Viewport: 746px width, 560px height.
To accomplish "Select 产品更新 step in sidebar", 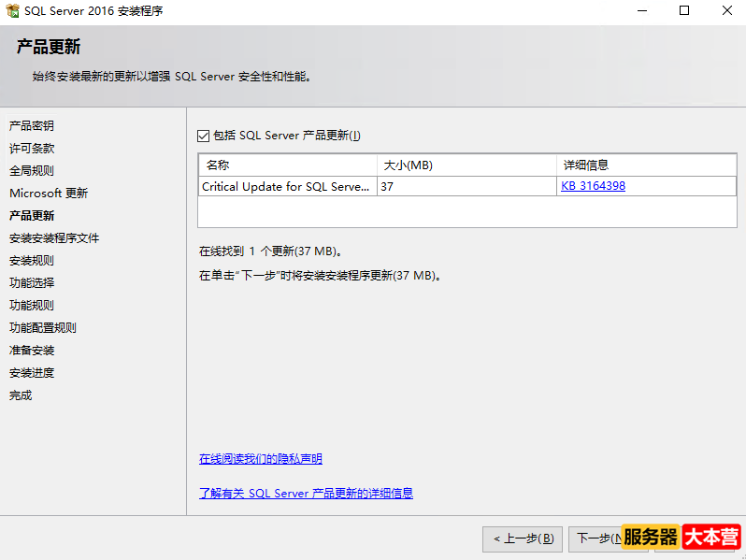I will point(32,216).
